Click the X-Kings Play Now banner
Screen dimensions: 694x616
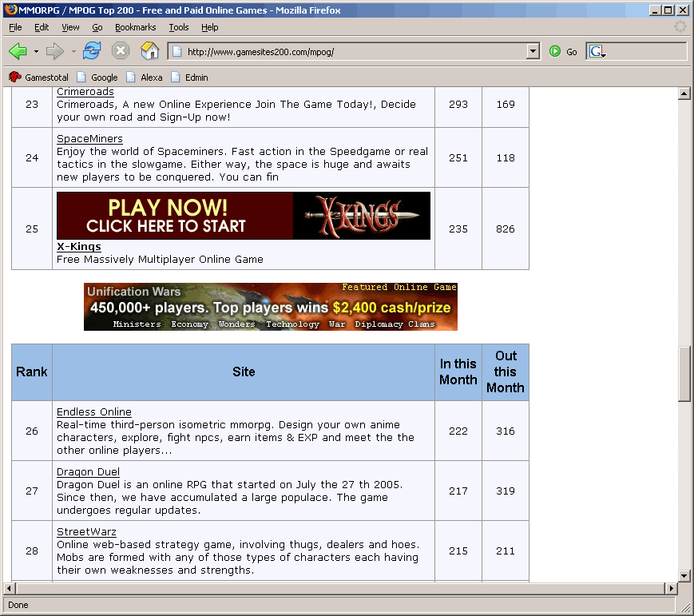tap(243, 216)
